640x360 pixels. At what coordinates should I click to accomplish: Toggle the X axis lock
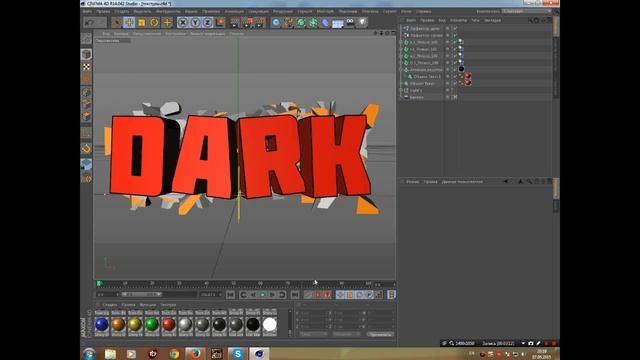click(x=183, y=22)
